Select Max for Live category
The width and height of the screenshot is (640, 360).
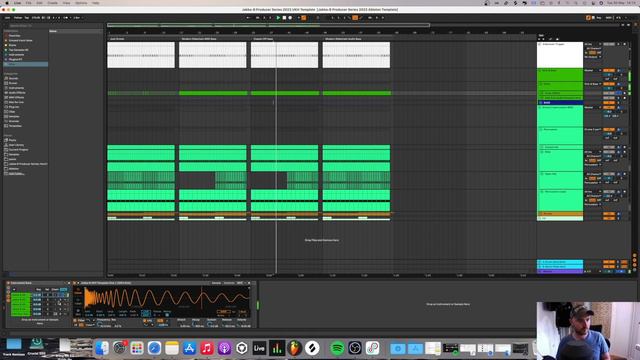16,102
